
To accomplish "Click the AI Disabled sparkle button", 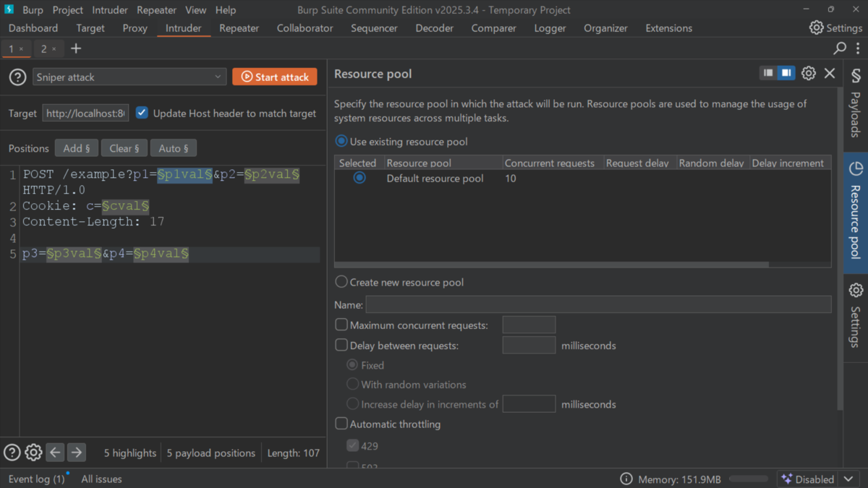I will click(807, 479).
